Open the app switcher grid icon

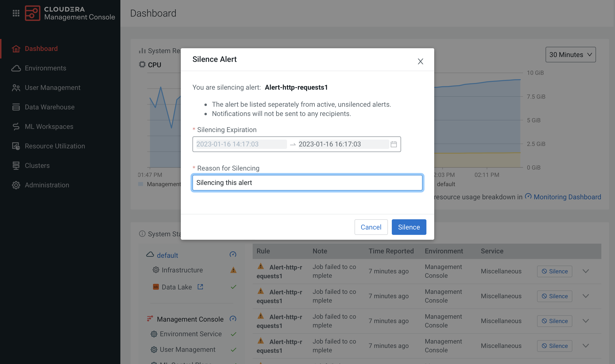16,13
